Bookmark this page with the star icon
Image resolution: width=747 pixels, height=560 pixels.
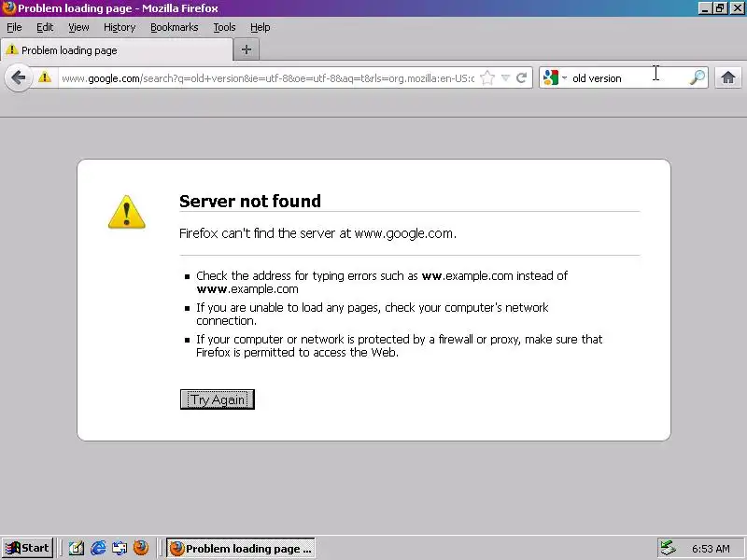tap(486, 77)
